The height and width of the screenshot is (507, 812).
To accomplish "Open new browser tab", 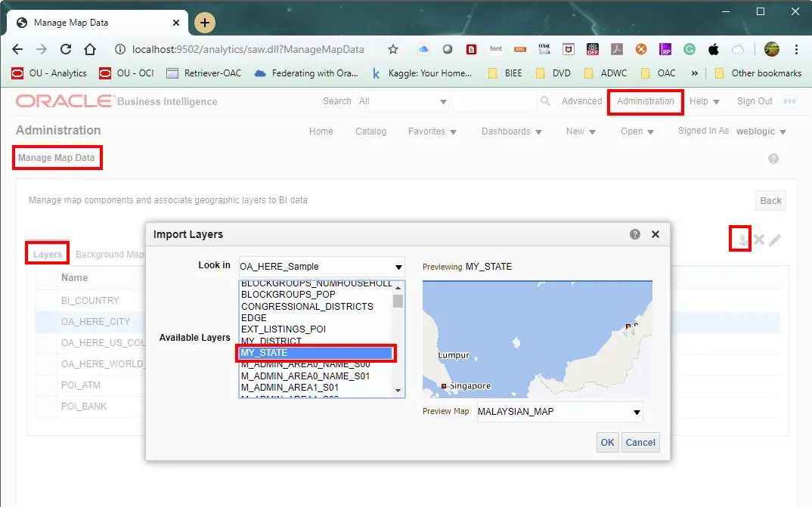I will click(x=205, y=23).
